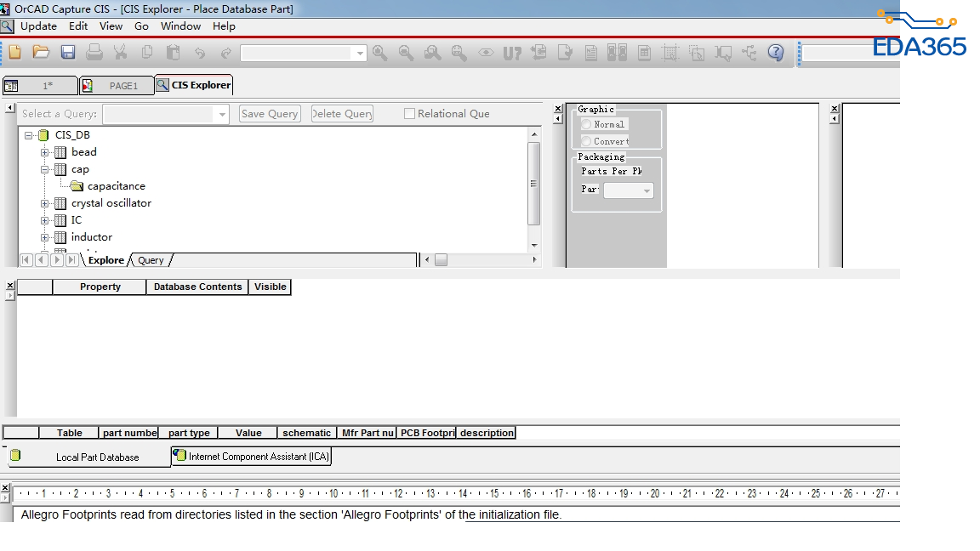
Task: Open a file with the folder icon
Action: point(41,53)
